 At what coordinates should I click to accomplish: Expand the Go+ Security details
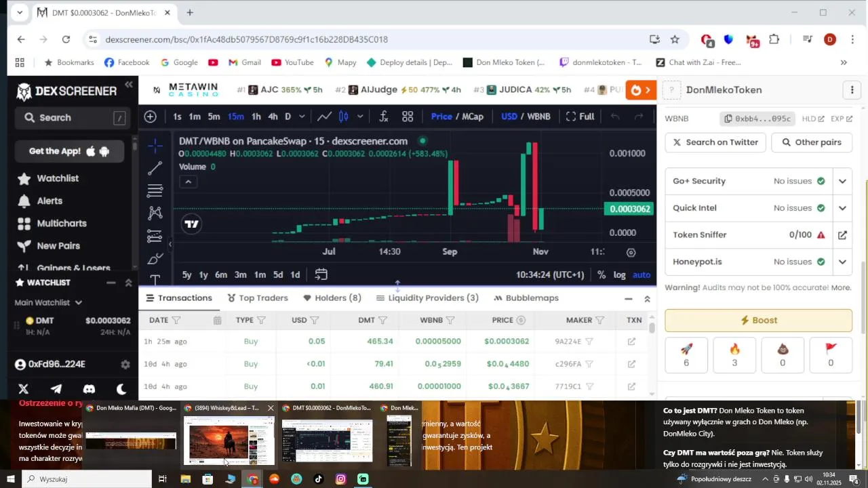pos(842,182)
